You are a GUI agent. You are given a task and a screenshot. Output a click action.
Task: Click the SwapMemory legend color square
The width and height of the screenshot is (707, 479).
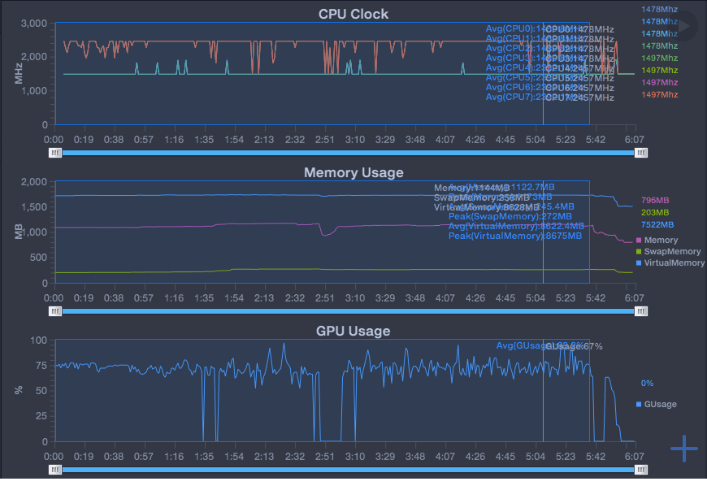coord(639,251)
